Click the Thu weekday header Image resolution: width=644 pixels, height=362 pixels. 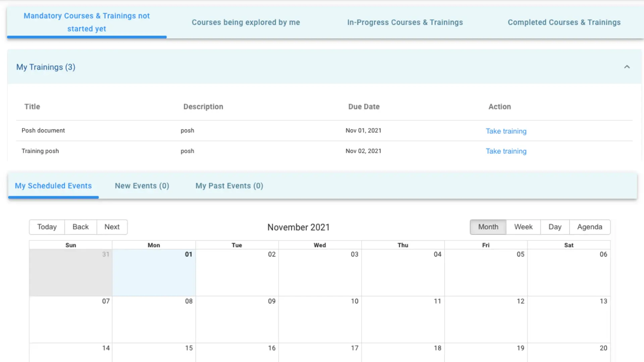click(403, 245)
